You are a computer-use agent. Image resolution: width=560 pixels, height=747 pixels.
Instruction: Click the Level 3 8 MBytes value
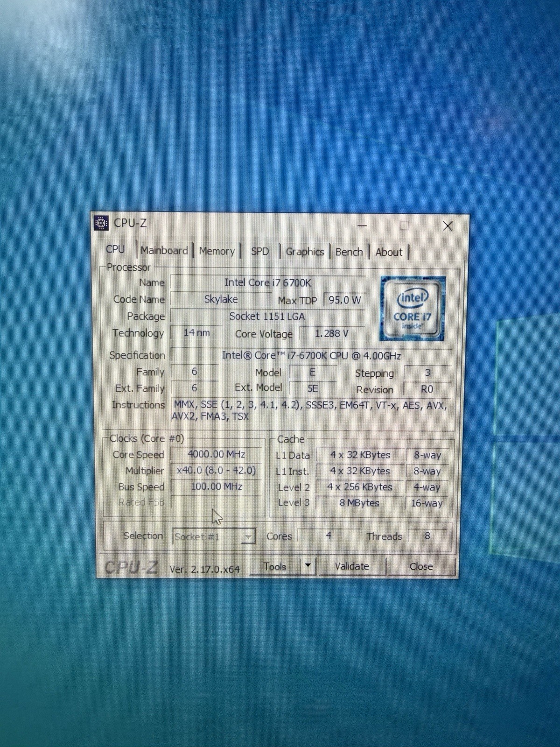click(x=359, y=503)
